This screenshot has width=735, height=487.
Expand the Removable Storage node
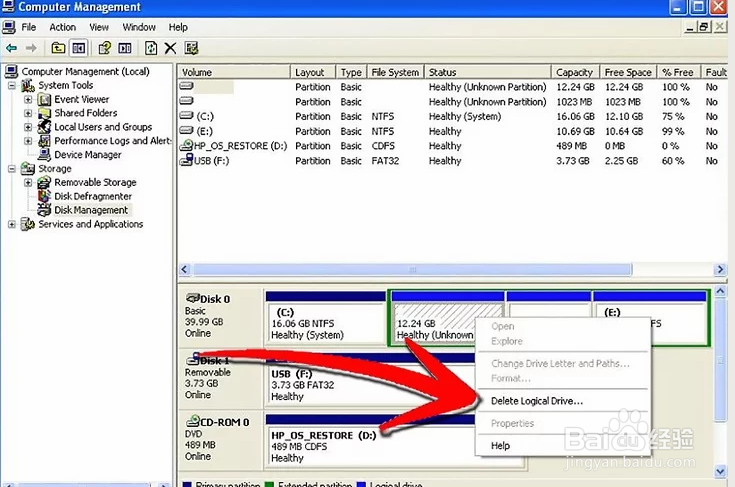(28, 182)
